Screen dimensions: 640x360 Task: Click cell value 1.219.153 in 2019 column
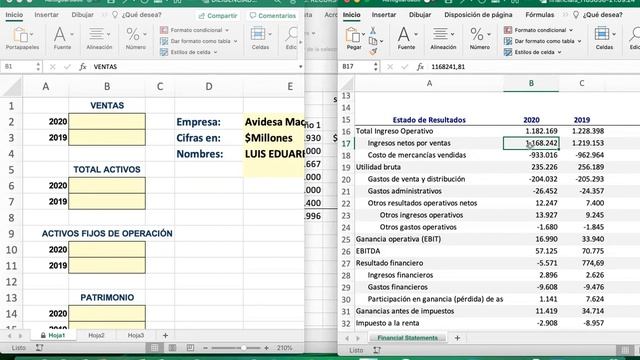pos(588,143)
